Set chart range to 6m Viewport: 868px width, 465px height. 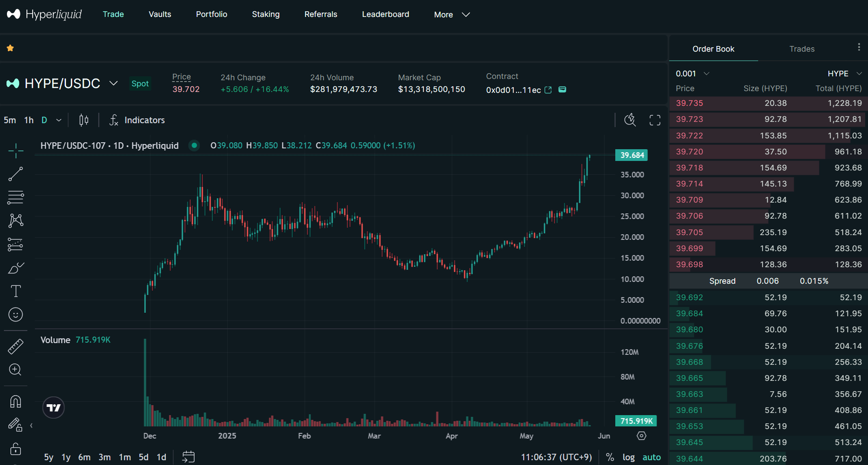point(84,457)
